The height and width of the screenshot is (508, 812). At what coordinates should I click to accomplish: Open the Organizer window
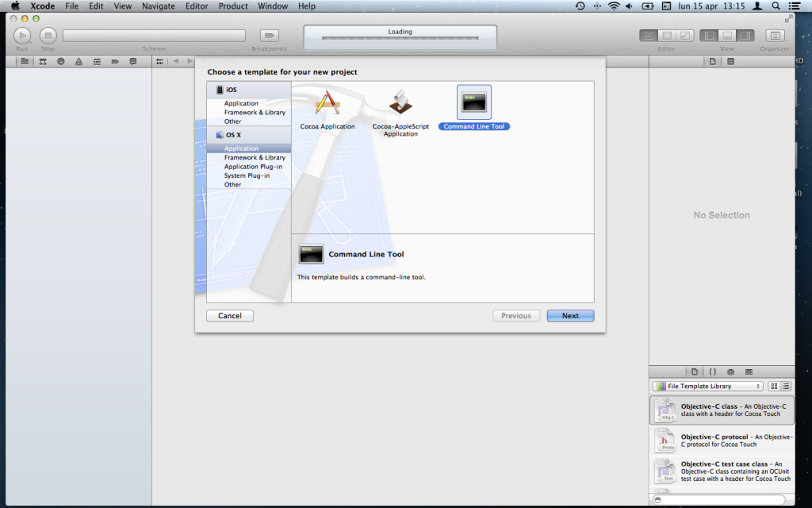775,36
